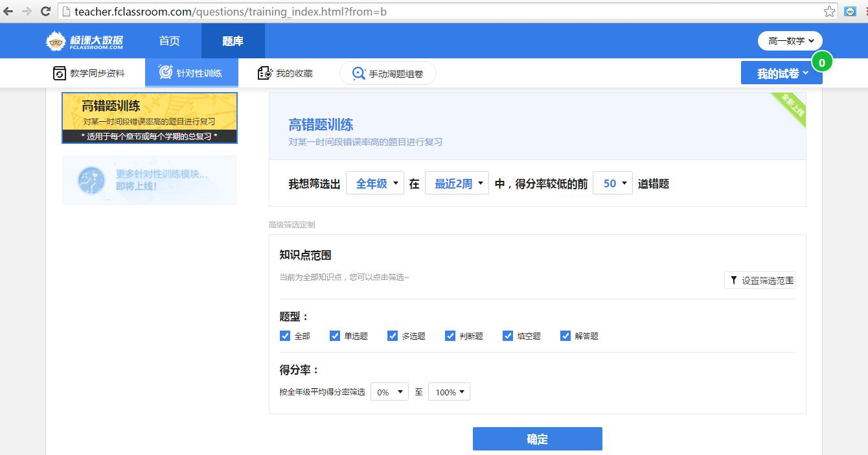Click the browser back arrow
868x455 pixels.
(8, 11)
